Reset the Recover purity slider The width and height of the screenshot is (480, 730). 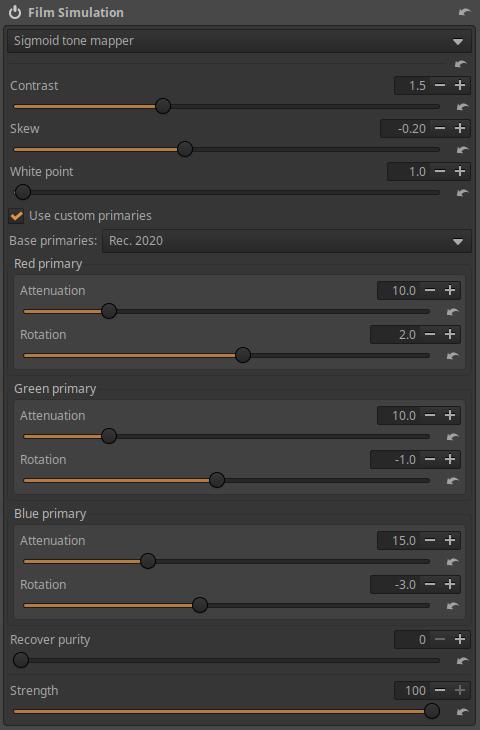462,661
